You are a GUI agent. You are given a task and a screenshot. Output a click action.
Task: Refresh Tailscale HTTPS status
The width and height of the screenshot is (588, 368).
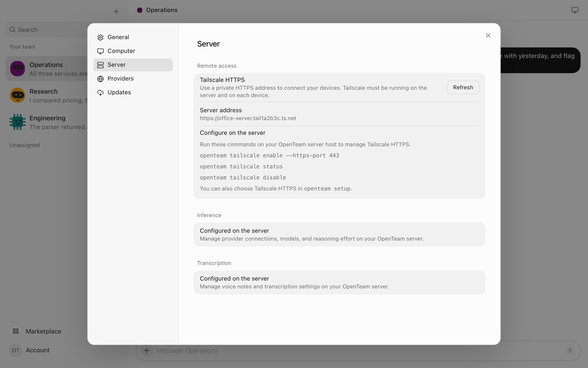pyautogui.click(x=463, y=88)
